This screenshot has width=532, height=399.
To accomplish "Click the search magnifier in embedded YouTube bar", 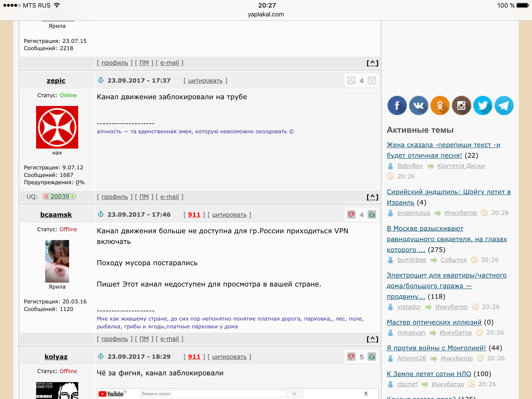I will click(x=294, y=394).
